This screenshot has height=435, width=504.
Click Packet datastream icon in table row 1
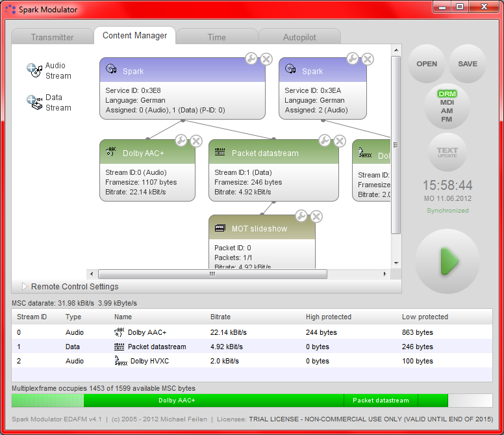click(119, 347)
